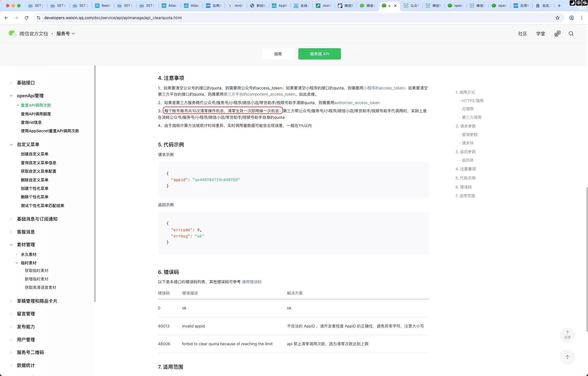Open Chrome three-dot menu
Viewport: 588px width, 376px height.
(582, 18)
